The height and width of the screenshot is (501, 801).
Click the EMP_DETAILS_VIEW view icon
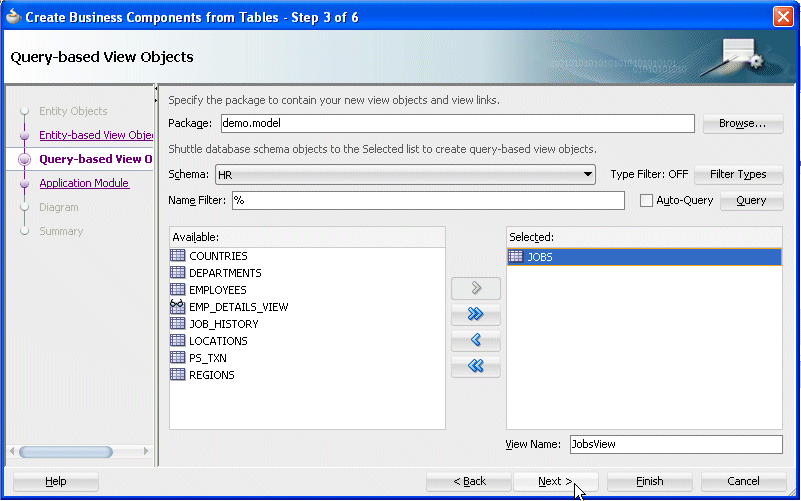(177, 306)
